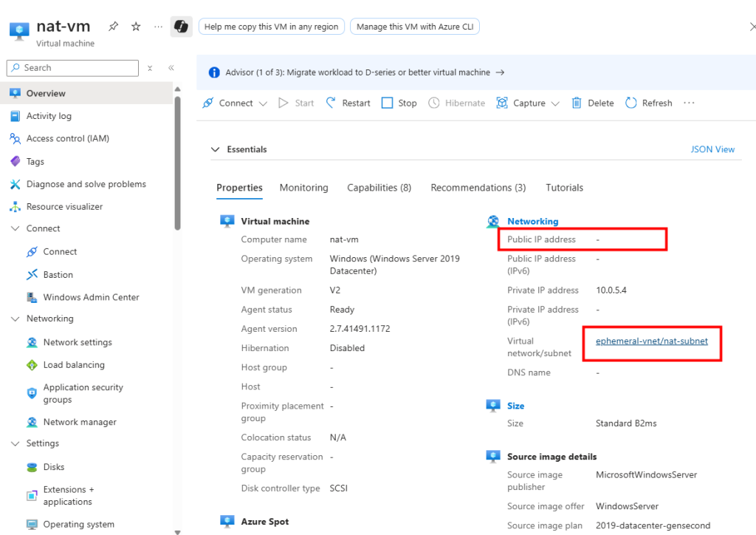Click the Load balancing icon
This screenshot has height=535, width=756.
[32, 365]
